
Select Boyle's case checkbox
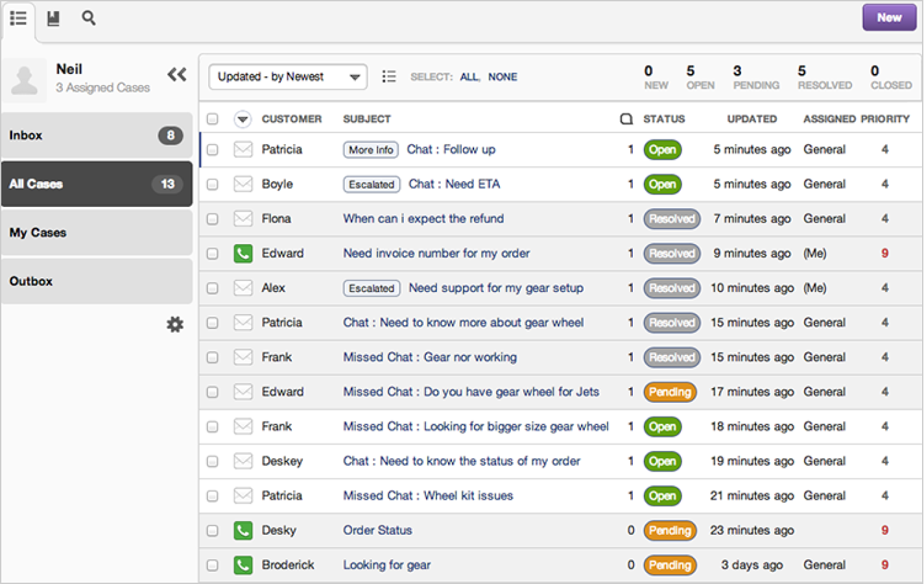tap(212, 184)
